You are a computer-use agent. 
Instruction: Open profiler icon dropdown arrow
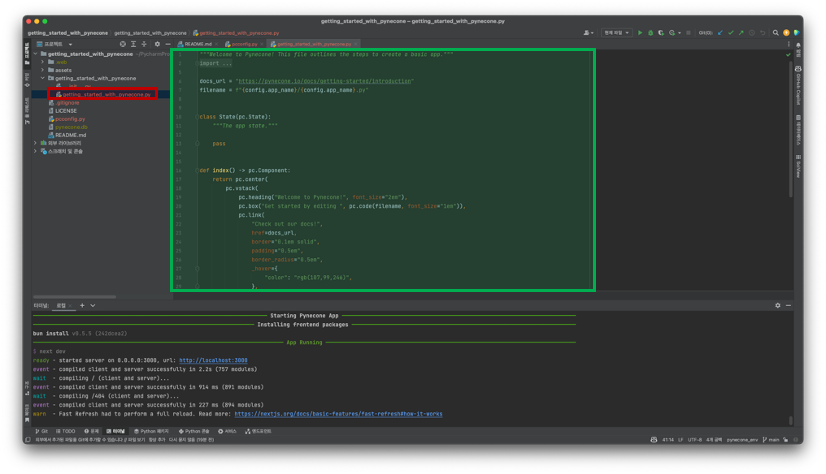tap(679, 33)
